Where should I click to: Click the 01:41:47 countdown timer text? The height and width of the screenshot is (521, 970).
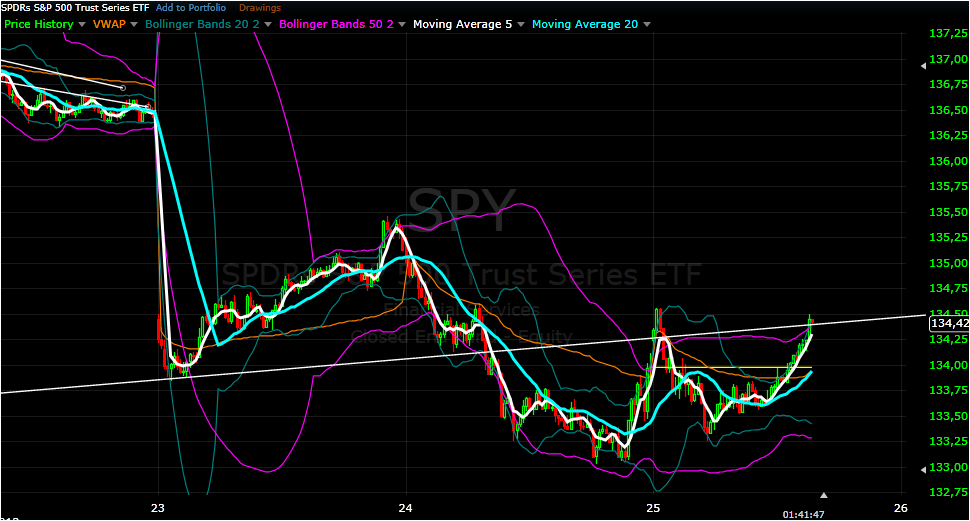(804, 515)
